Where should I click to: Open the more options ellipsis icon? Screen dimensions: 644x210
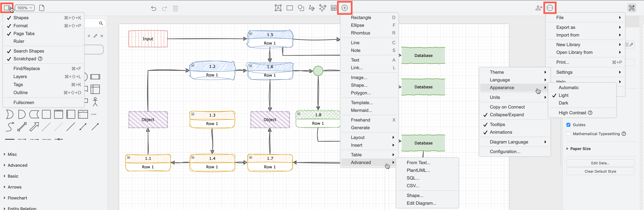[x=550, y=8]
